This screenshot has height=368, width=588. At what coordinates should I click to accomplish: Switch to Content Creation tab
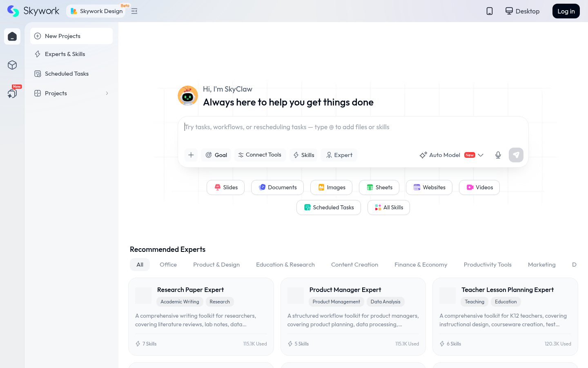[x=354, y=265]
